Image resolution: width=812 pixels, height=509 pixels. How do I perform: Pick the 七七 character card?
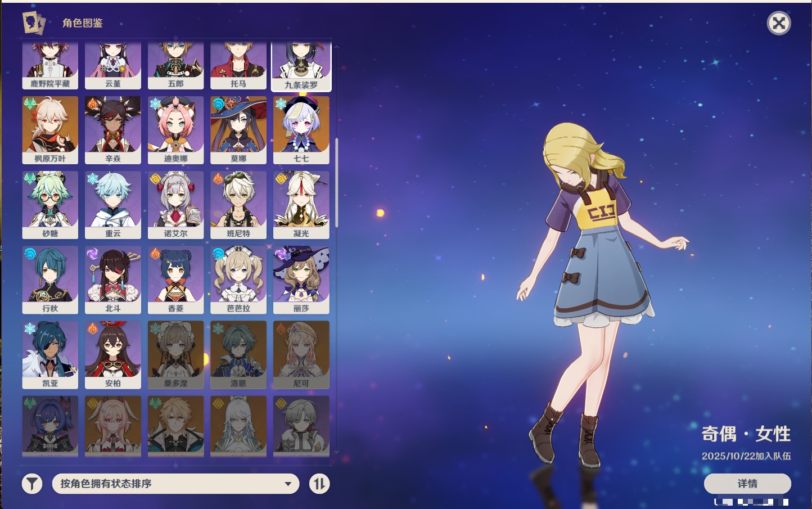click(301, 130)
